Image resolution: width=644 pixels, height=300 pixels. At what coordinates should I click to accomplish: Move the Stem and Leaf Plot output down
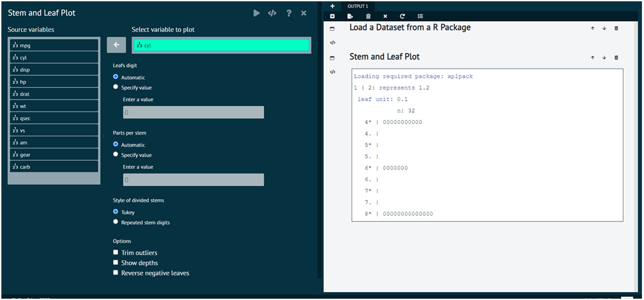coord(604,57)
